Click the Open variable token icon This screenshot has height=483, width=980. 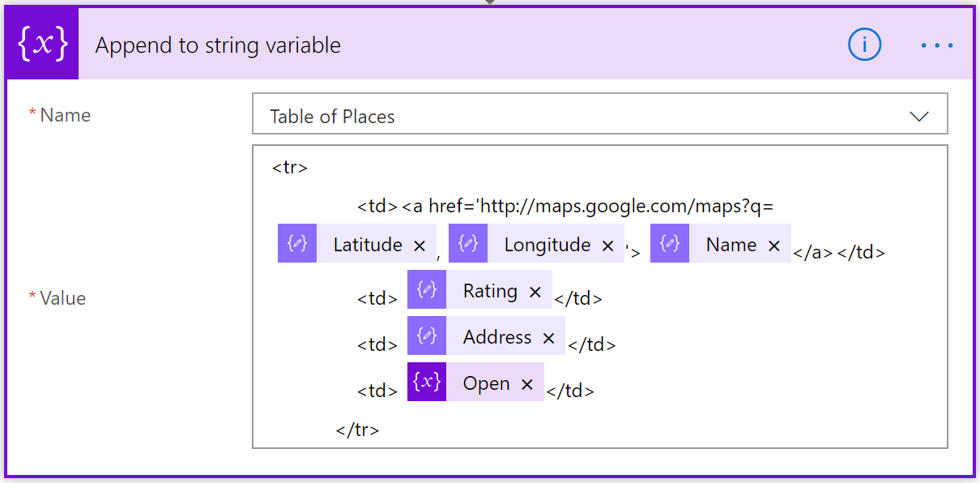point(427,383)
